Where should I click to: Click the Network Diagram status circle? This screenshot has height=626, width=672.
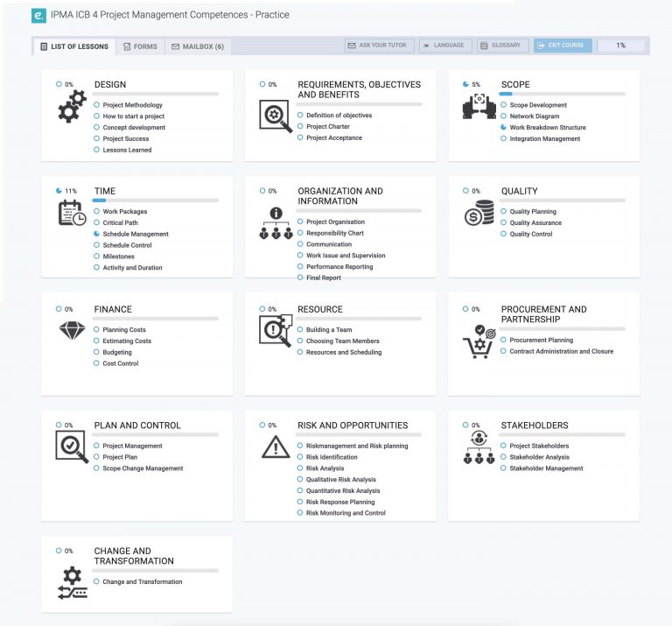(504, 116)
